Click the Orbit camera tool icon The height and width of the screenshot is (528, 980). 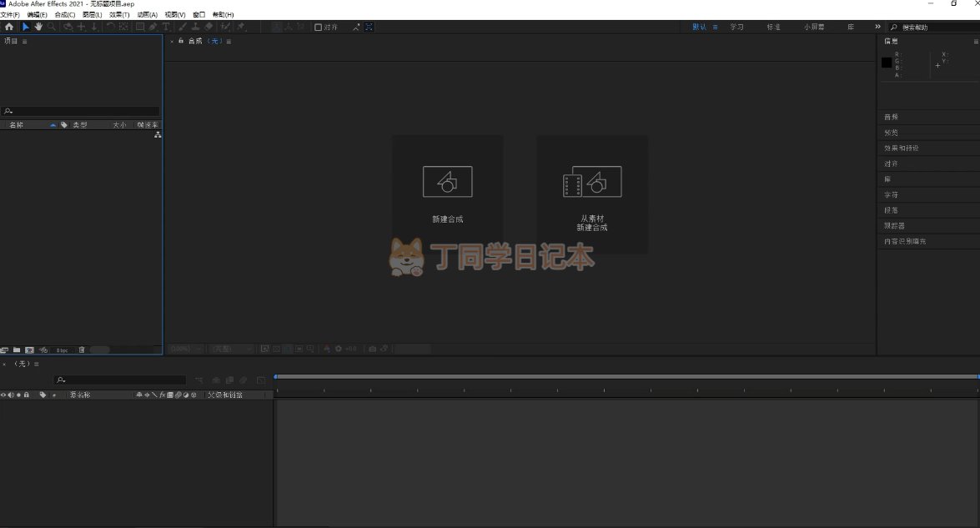[x=68, y=27]
